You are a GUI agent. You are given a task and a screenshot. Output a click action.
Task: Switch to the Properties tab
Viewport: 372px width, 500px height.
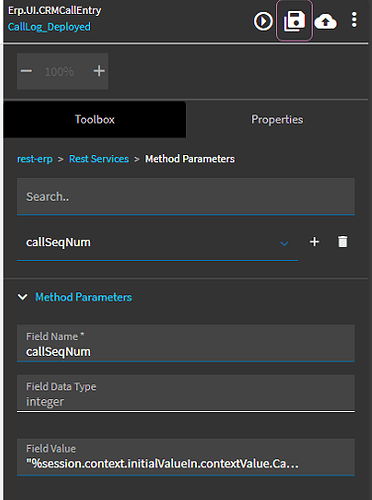coord(277,119)
